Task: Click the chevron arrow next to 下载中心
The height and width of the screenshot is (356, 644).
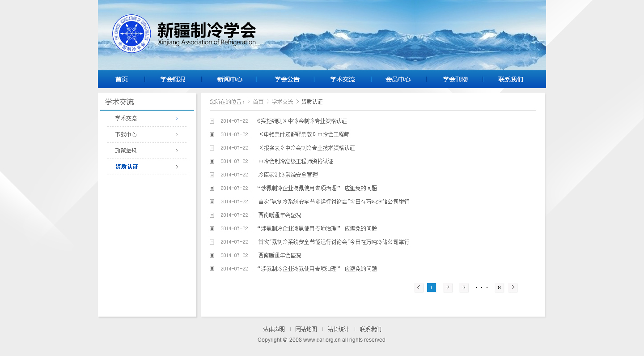Action: [x=177, y=134]
